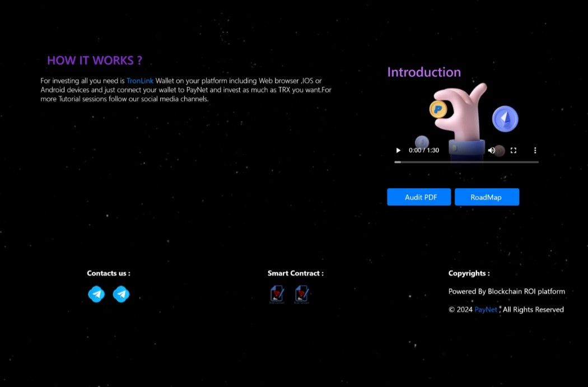Mute the Introduction video with the speaker icon

[x=491, y=150]
